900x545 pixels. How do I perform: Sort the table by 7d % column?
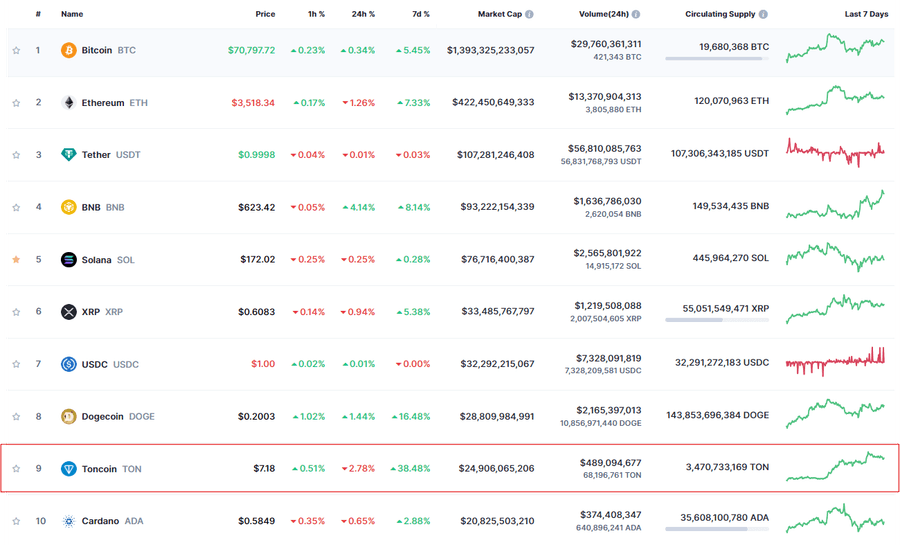tap(420, 15)
